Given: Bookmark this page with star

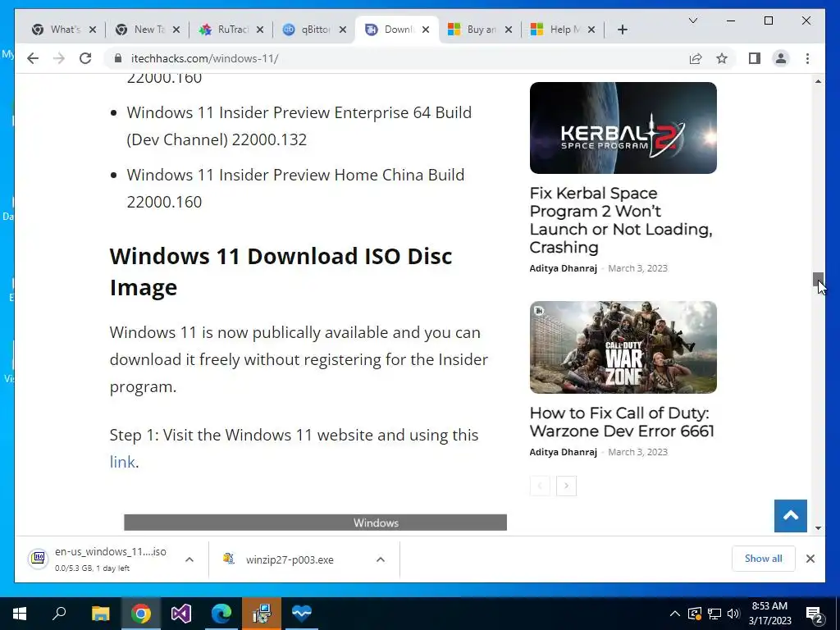Looking at the screenshot, I should [722, 58].
